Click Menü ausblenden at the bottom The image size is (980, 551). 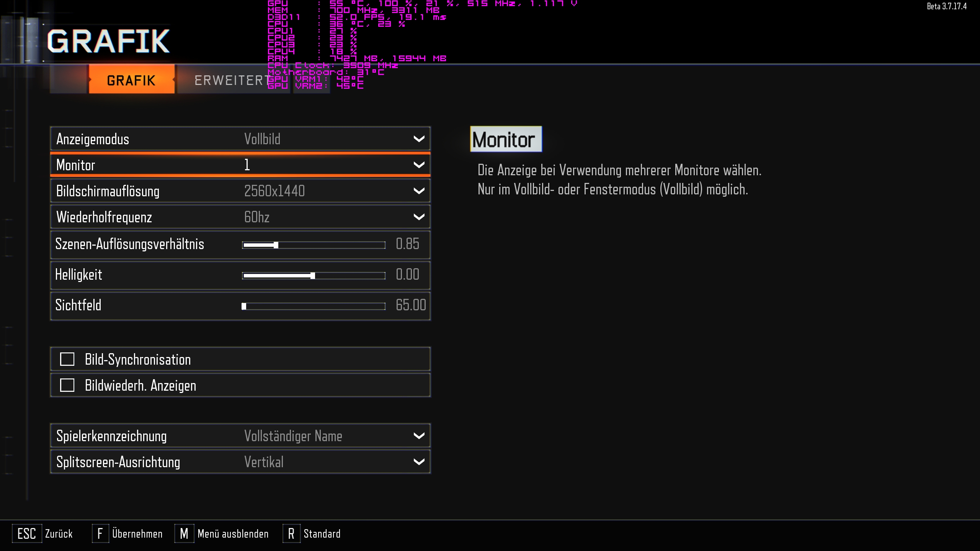(233, 533)
